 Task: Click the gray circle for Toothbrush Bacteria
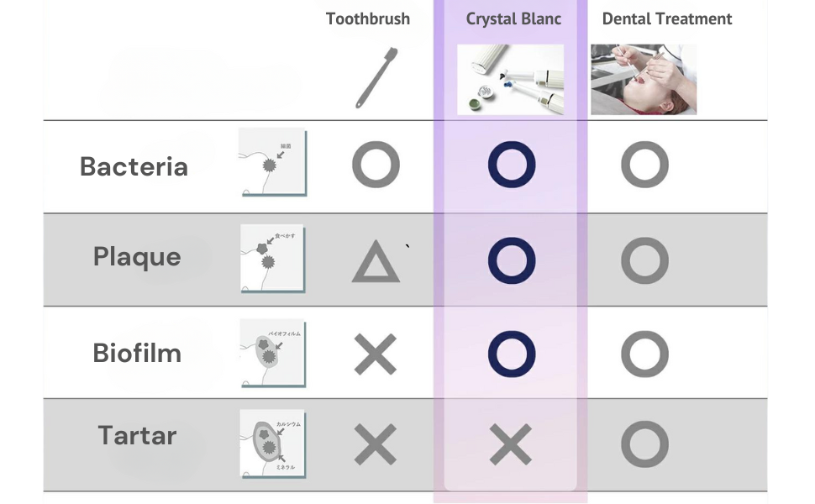[x=376, y=164]
